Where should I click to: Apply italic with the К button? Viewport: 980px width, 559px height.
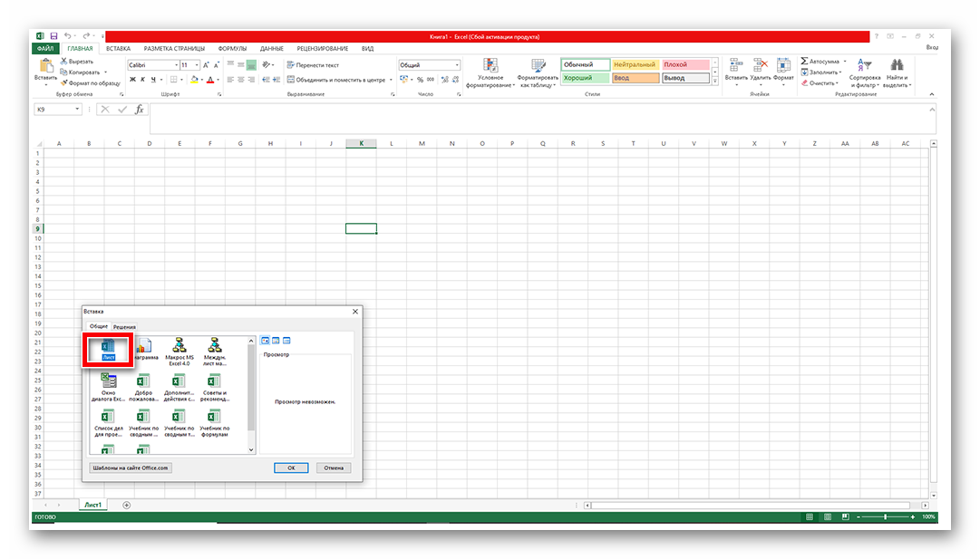143,80
